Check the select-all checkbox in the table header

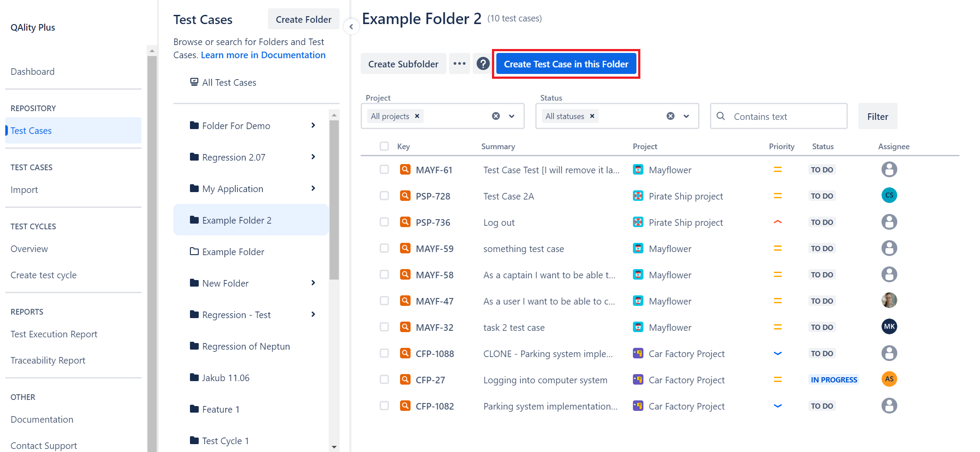(x=384, y=146)
